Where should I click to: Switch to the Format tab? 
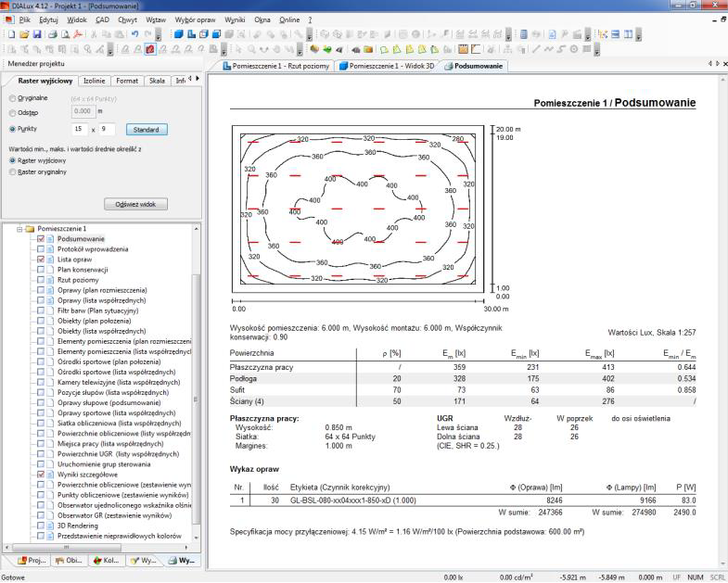coord(127,81)
